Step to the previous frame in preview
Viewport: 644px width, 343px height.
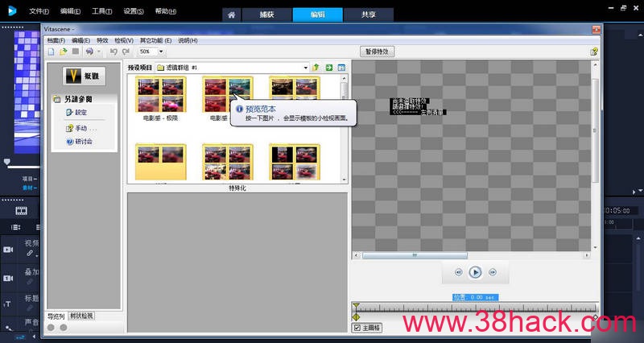click(x=458, y=272)
